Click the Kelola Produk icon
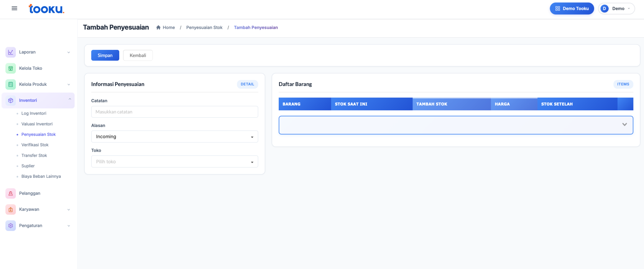Screen dimensions: 644x269 (x=11, y=84)
